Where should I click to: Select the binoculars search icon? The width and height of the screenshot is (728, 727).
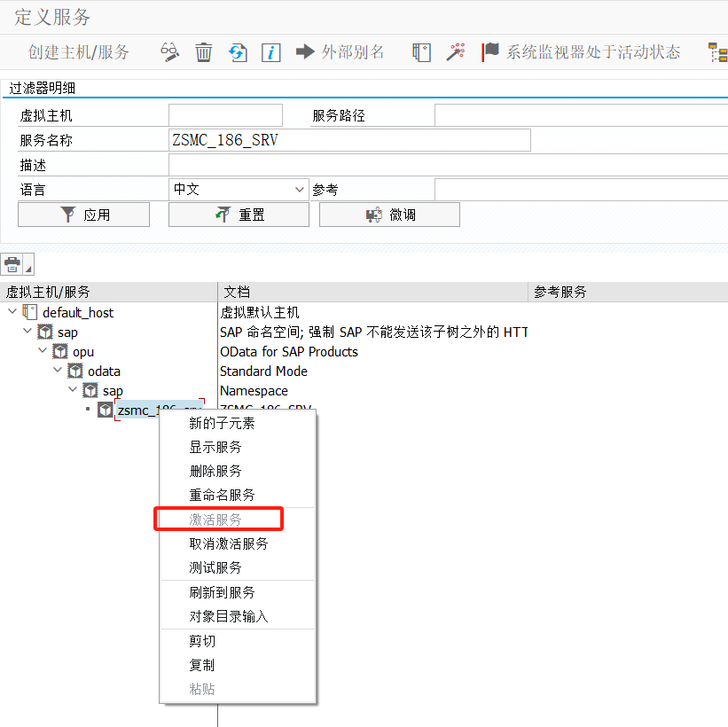point(168,52)
